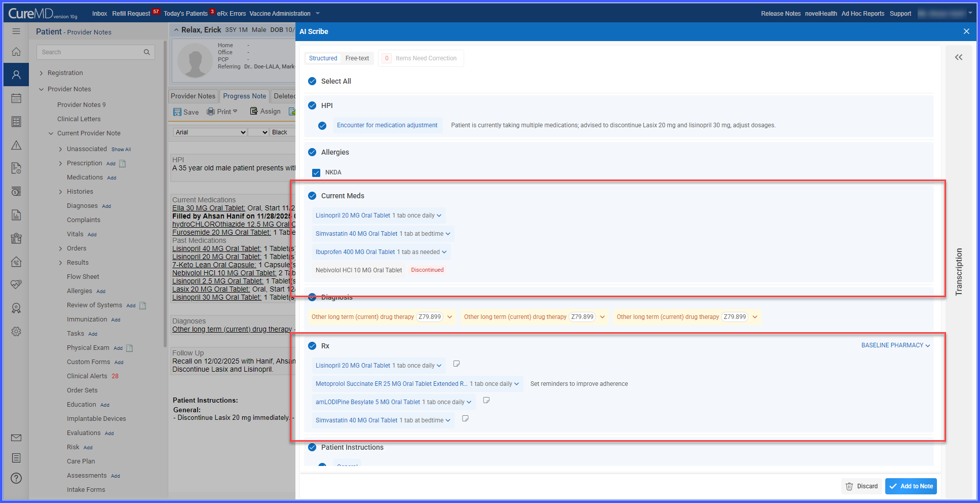The image size is (980, 503).
Task: Open the Release Notes link
Action: 780,14
